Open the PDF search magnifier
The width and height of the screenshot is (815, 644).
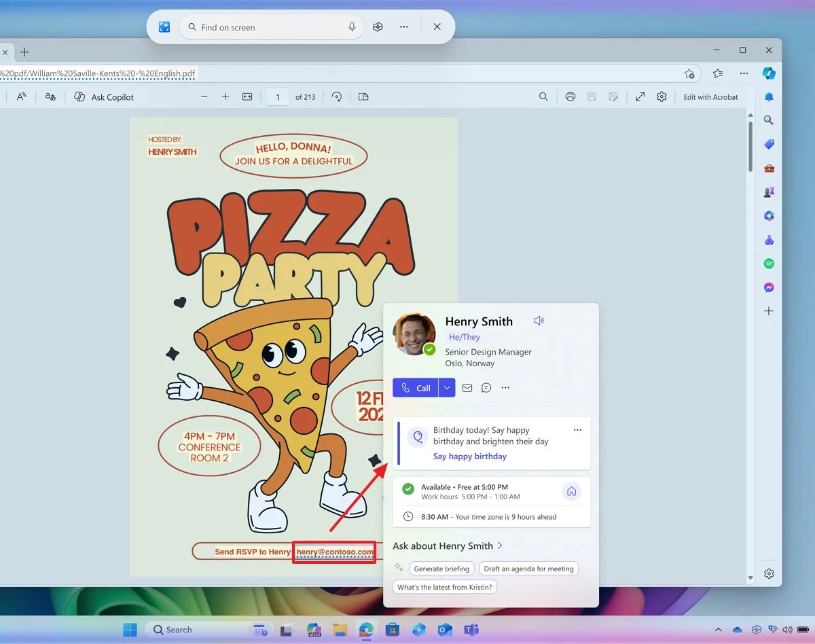543,97
